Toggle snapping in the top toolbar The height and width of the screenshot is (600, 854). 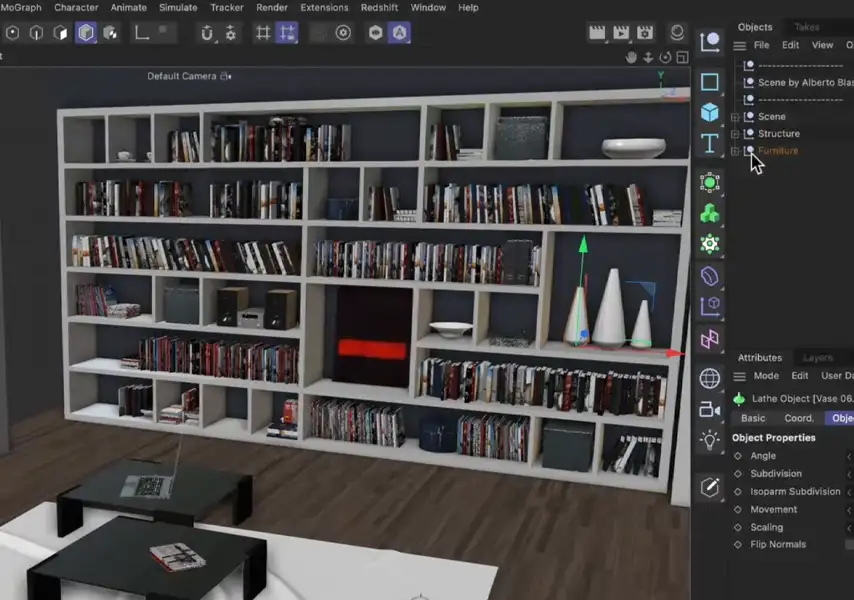click(287, 32)
